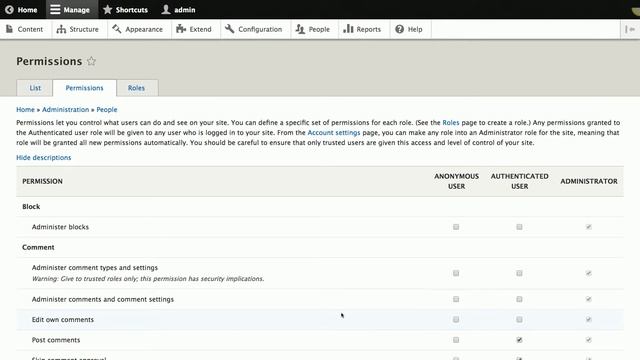Click the Configuration wrench icon

[x=229, y=29]
